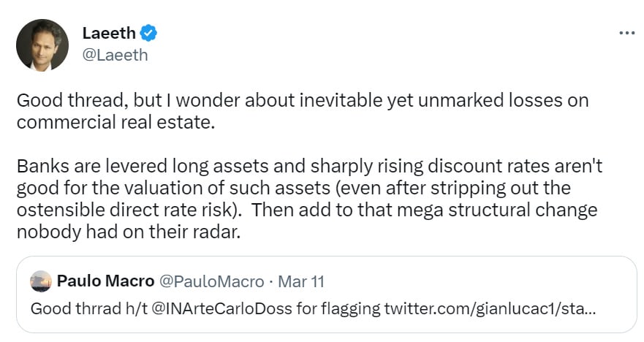Open the more options three-dot menu
Screen dimensions: 644x342
pos(626,33)
